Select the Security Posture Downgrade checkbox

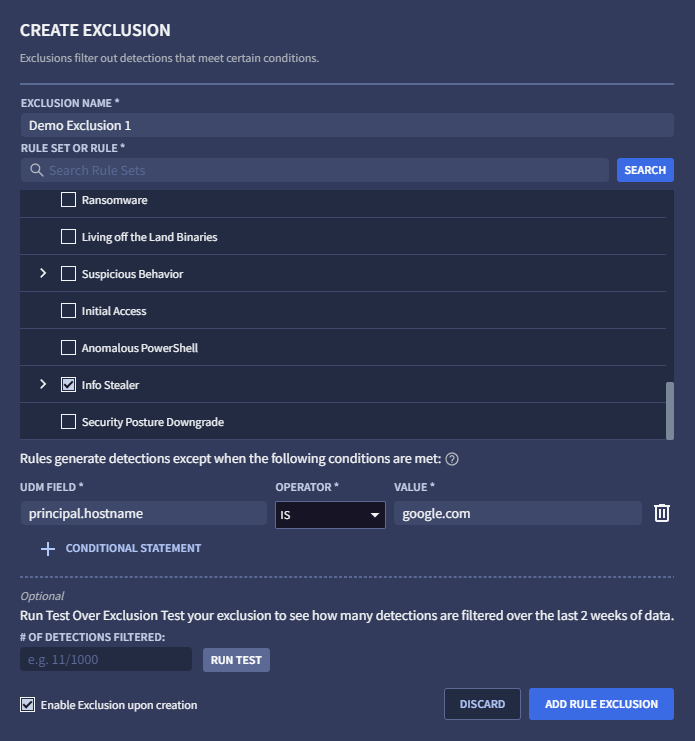tap(68, 422)
